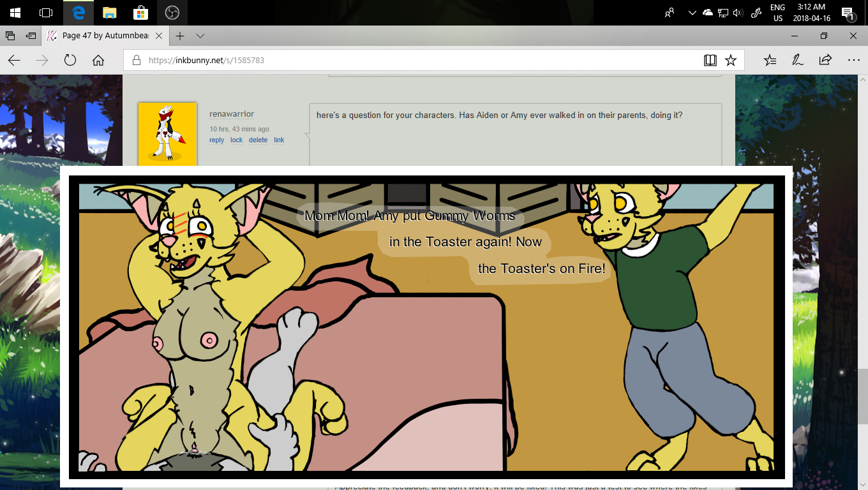Open Windows Ink Workspace pen icon
This screenshot has height=490, width=868.
click(756, 13)
